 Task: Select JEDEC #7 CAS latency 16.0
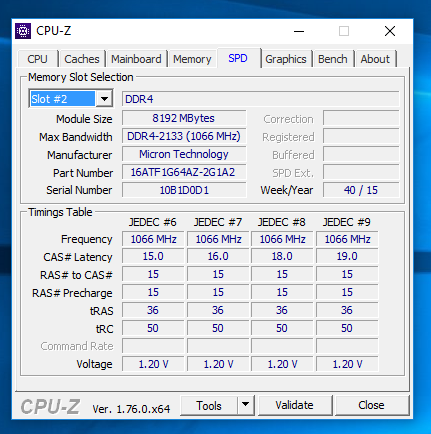(218, 256)
